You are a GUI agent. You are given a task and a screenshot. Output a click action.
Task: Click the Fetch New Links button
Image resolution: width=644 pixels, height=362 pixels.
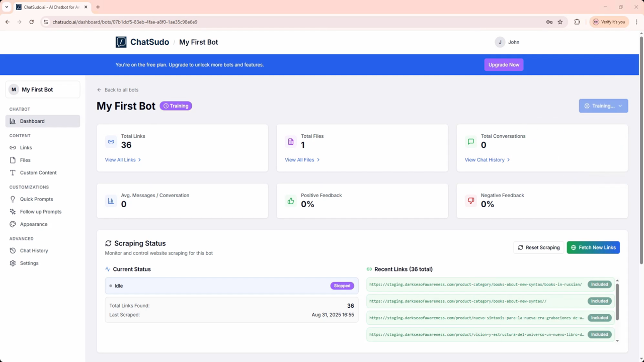(593, 247)
